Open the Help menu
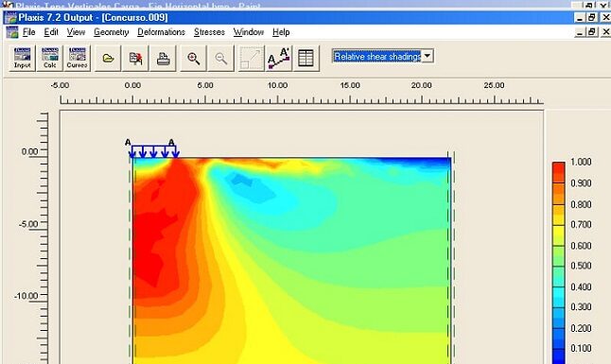 pyautogui.click(x=281, y=32)
